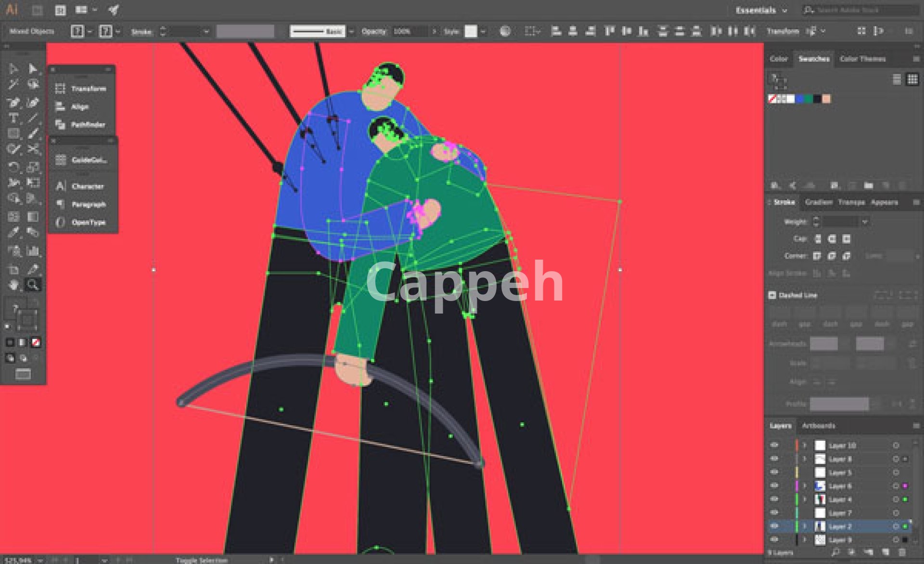The width and height of the screenshot is (924, 564).
Task: Expand Layer 4 in Layers panel
Action: (x=804, y=499)
